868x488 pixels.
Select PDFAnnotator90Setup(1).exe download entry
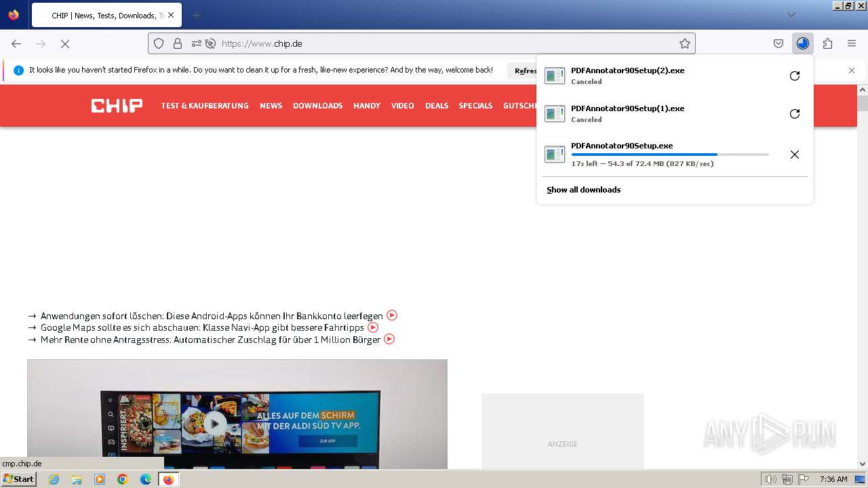pos(661,114)
